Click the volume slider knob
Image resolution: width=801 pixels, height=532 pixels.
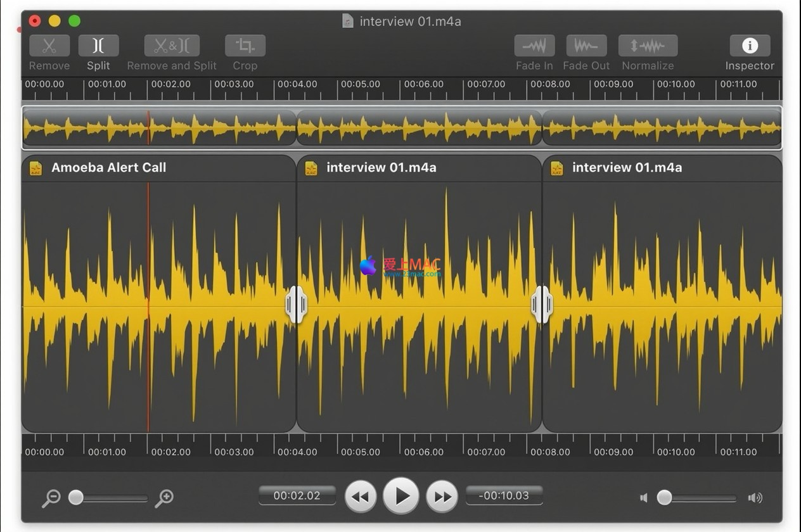coord(664,497)
